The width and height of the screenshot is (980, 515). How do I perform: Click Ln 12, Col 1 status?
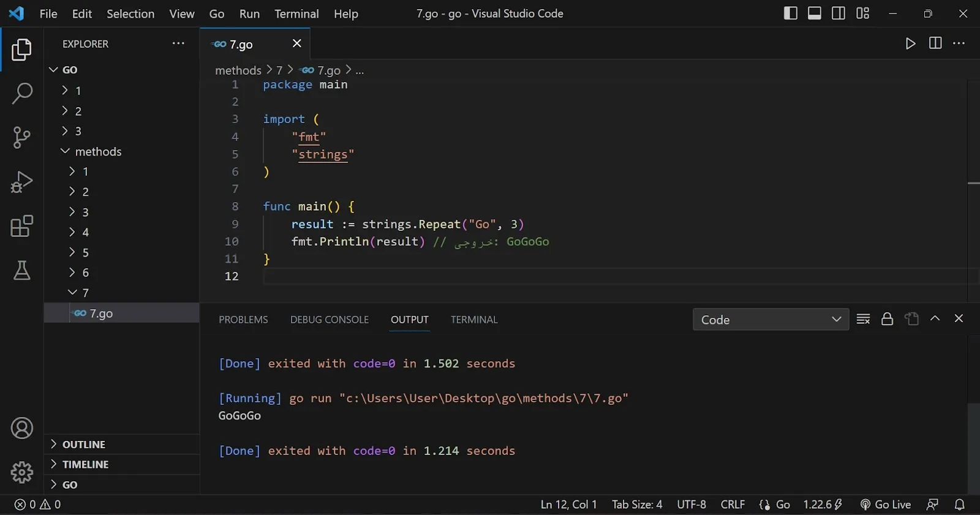[568, 505]
